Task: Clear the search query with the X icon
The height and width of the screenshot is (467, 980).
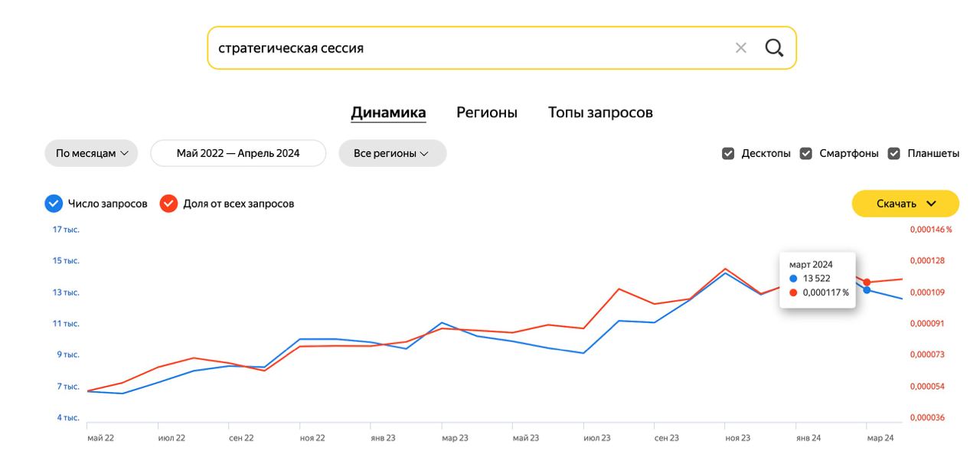Action: 740,47
